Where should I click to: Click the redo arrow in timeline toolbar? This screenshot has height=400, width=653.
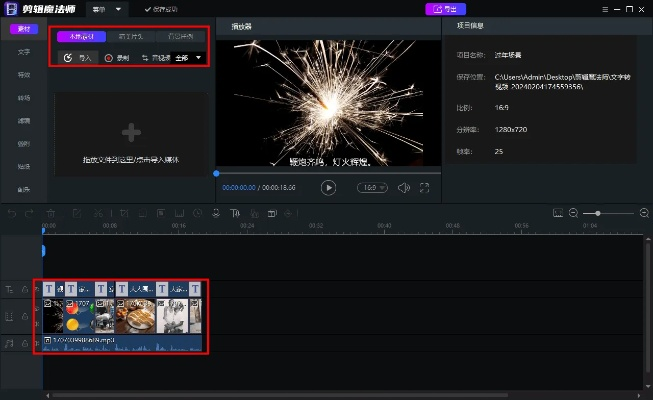point(31,212)
